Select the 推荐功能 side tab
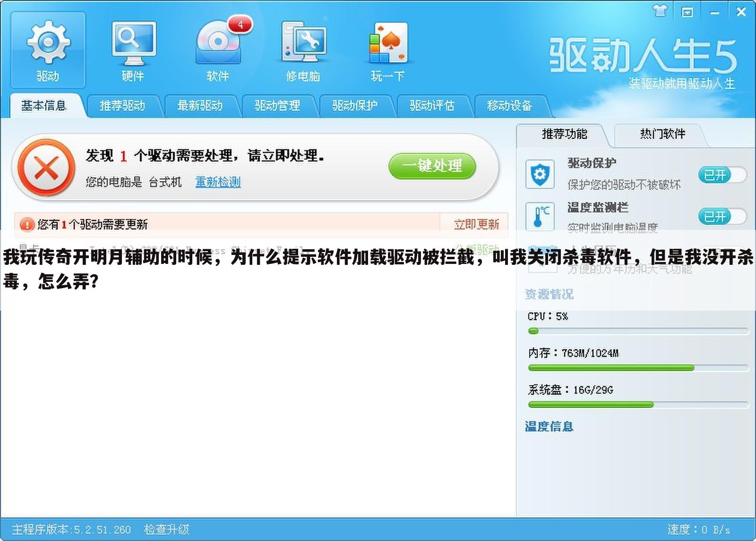 564,135
